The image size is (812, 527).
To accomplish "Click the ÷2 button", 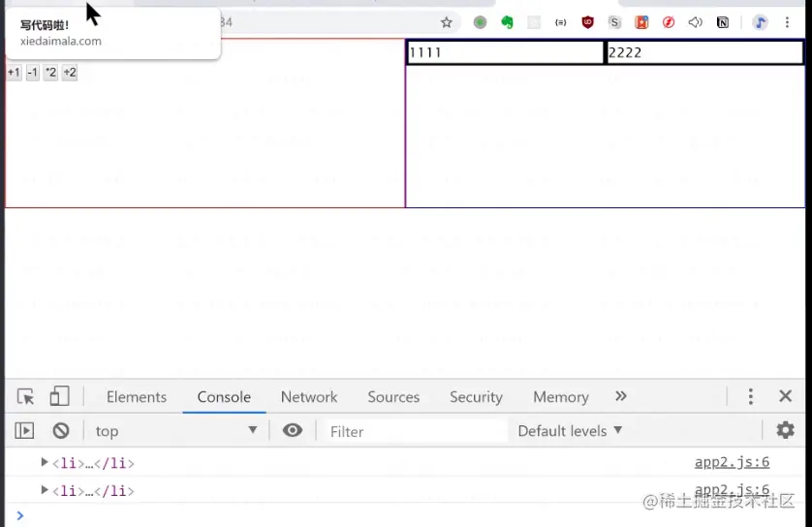I will click(70, 72).
